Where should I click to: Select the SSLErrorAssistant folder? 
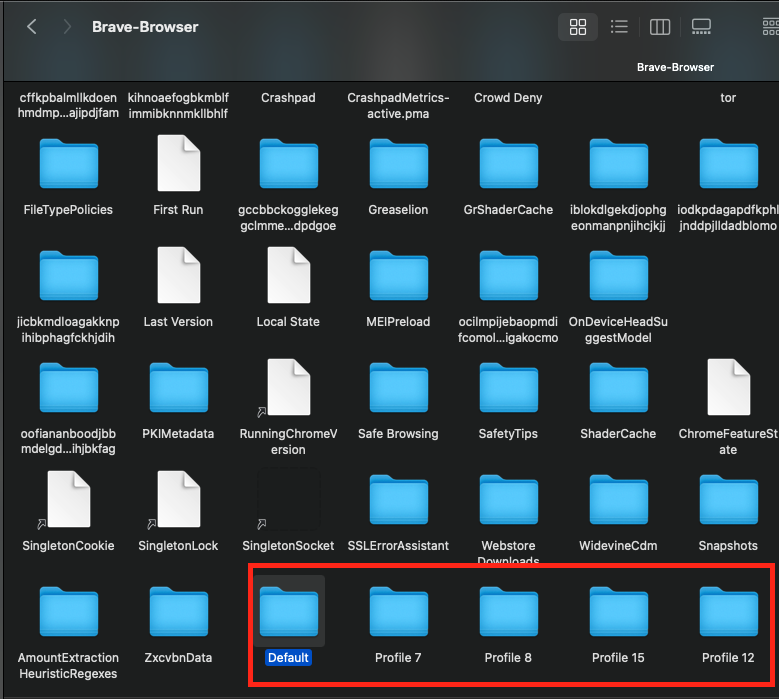point(398,500)
